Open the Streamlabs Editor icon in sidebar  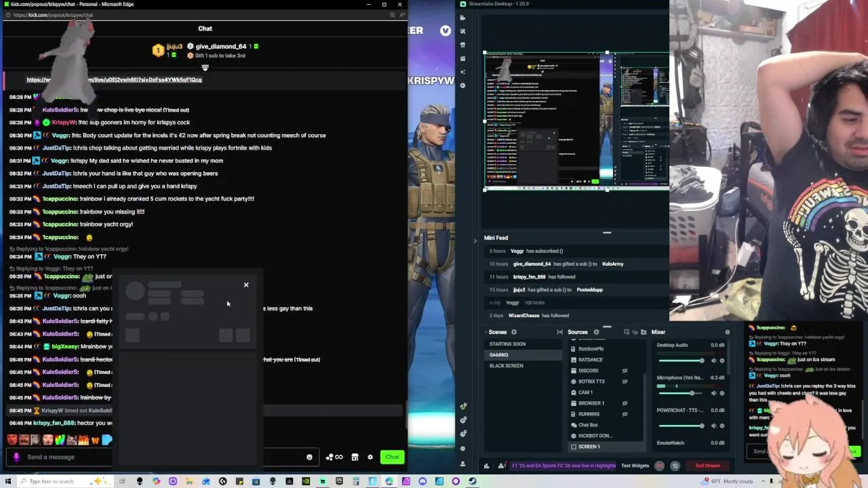pyautogui.click(x=462, y=18)
